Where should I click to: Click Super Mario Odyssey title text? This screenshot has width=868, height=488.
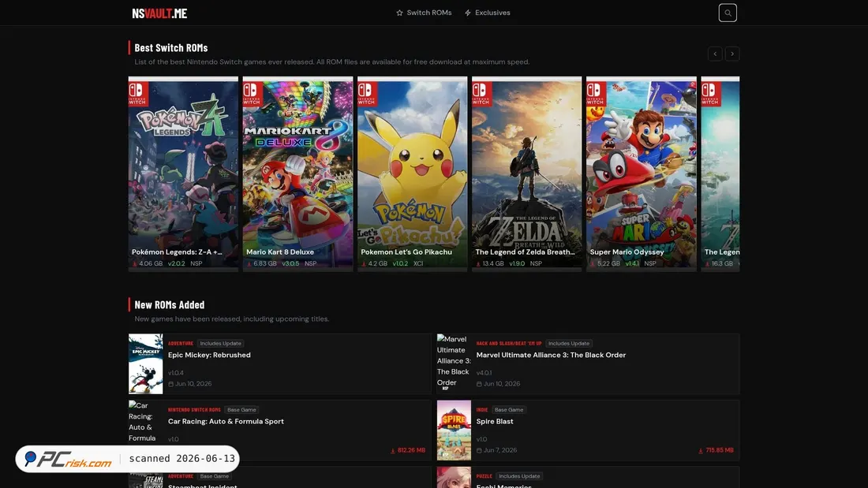point(627,251)
